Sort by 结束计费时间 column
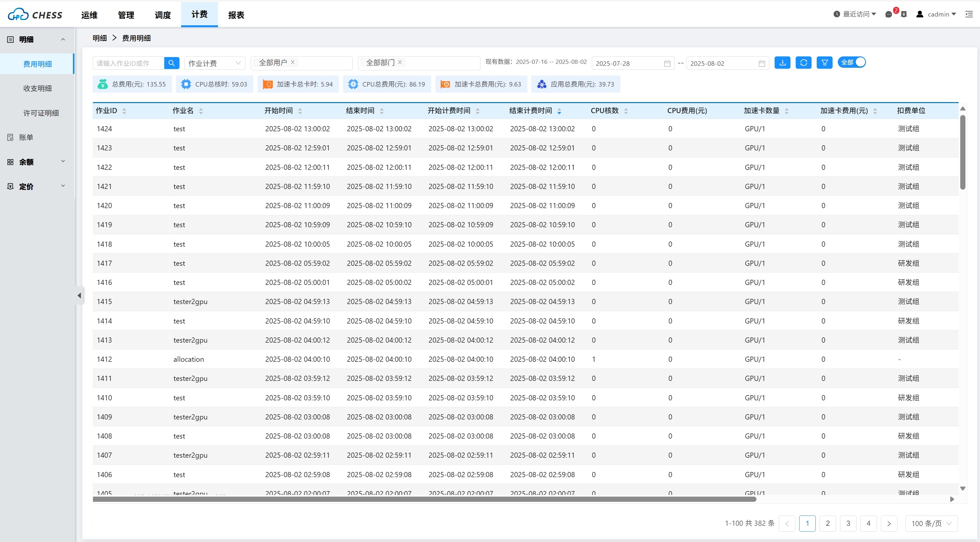980x542 pixels. click(x=559, y=111)
